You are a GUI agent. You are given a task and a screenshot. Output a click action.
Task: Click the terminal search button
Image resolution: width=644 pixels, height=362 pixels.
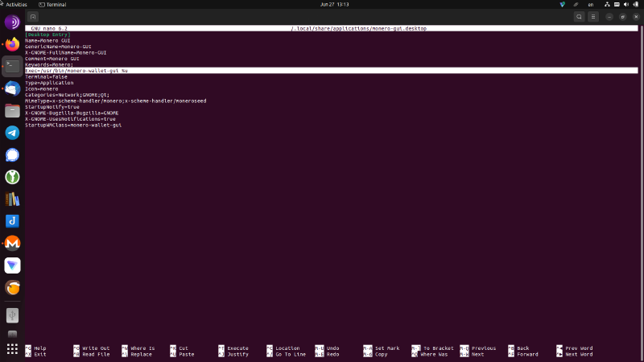tap(579, 17)
